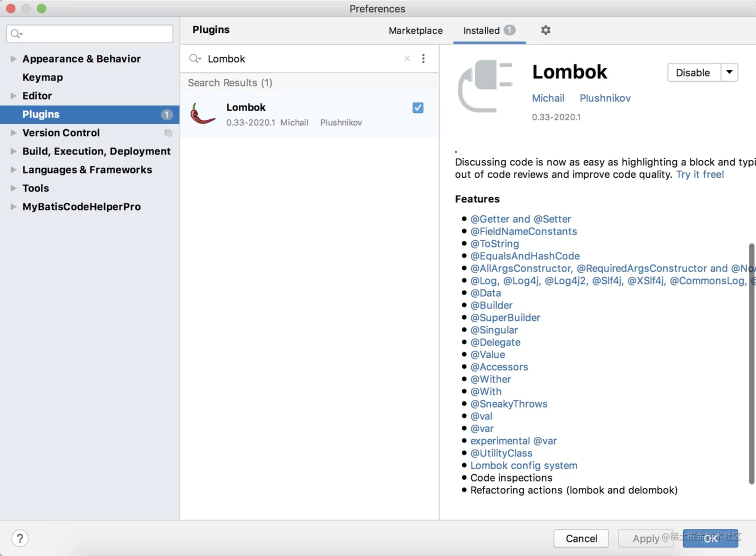The width and height of the screenshot is (756, 556).
Task: Expand the Version Control node
Action: [x=13, y=133]
